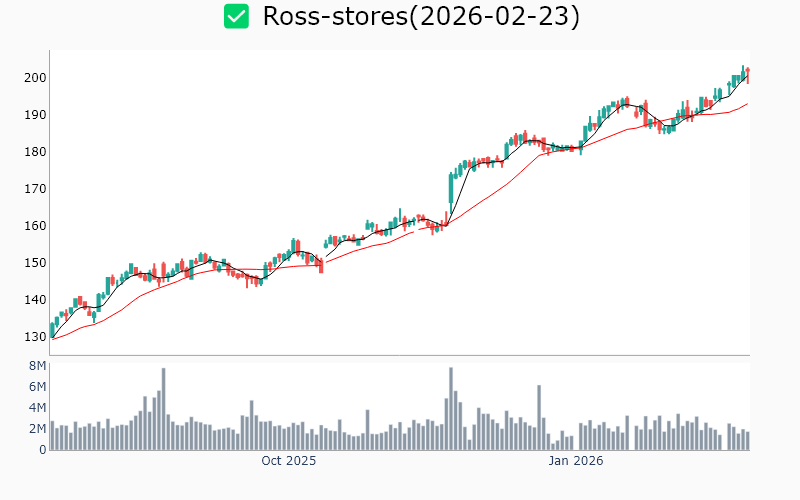Click the tallest volume bar before Oct 2025
The image size is (800, 500).
coord(163,410)
